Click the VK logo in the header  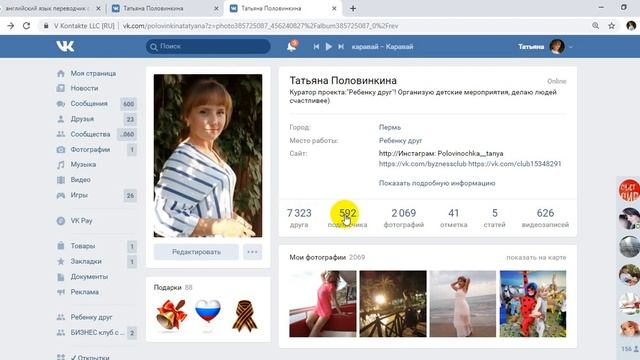pyautogui.click(x=65, y=46)
